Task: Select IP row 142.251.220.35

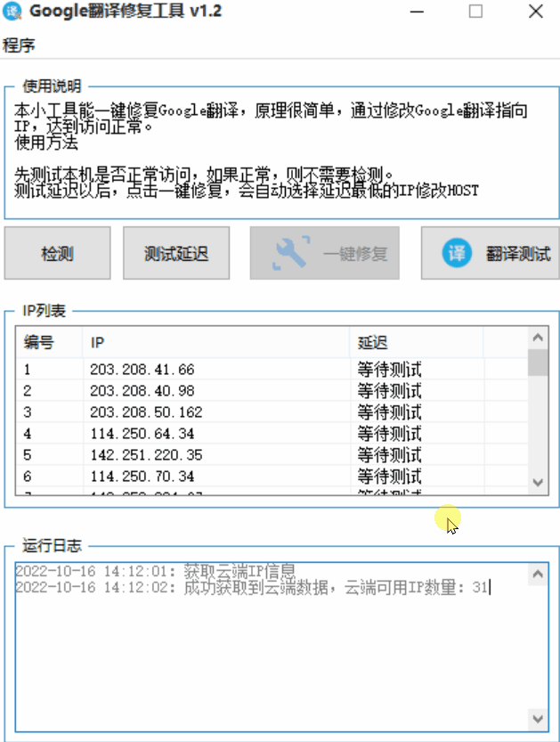Action: [x=272, y=455]
